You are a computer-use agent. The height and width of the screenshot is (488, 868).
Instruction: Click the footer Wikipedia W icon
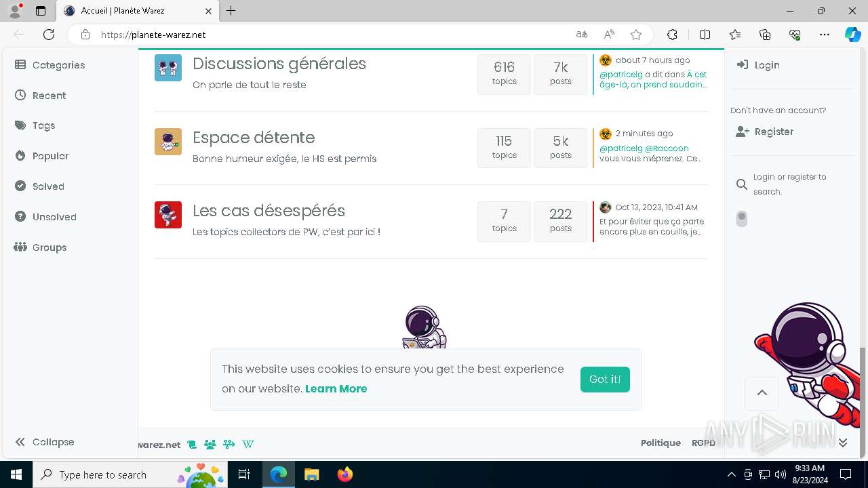point(248,445)
